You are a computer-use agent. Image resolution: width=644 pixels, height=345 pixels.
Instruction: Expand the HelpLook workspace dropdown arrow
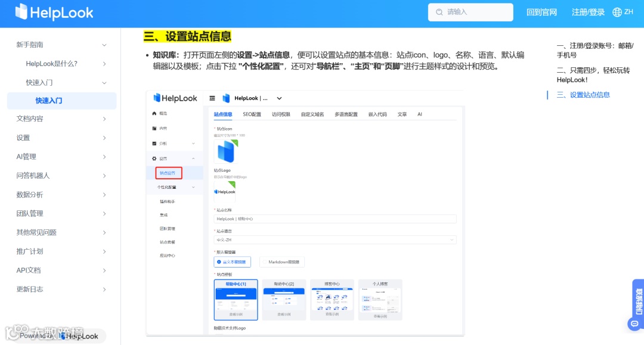(280, 98)
